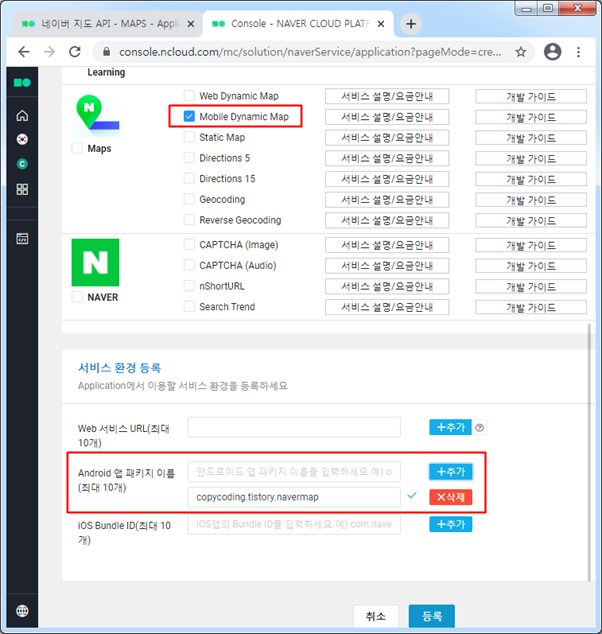Click the Naver Cloud logo in sidebar

coord(22,82)
